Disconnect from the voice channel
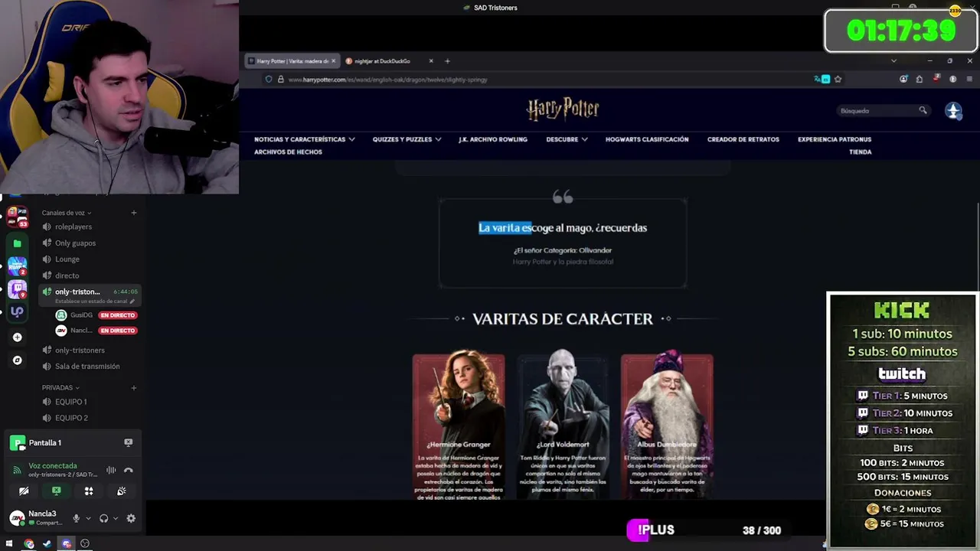Viewport: 980px width, 551px height. 128,470
